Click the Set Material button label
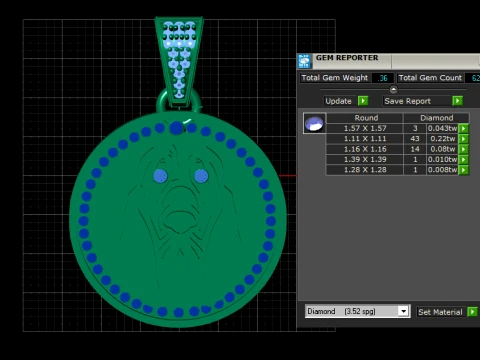The height and width of the screenshot is (360, 480). click(x=440, y=312)
